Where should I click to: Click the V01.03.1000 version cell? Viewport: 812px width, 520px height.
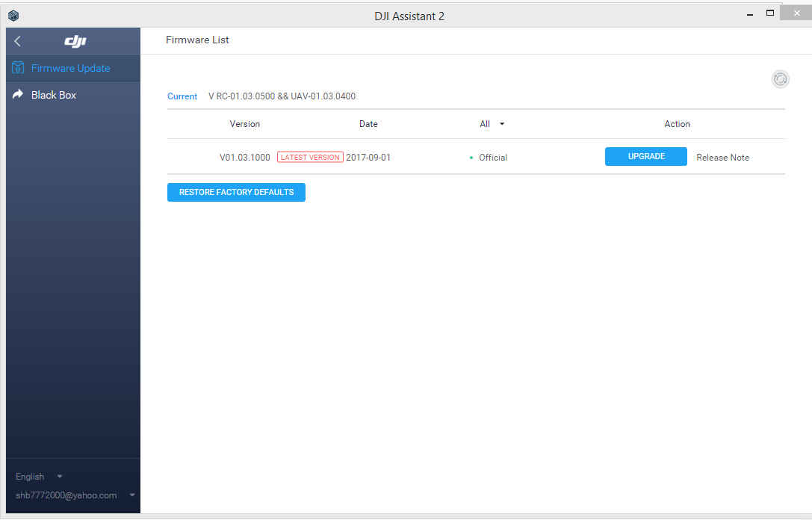[x=244, y=158]
